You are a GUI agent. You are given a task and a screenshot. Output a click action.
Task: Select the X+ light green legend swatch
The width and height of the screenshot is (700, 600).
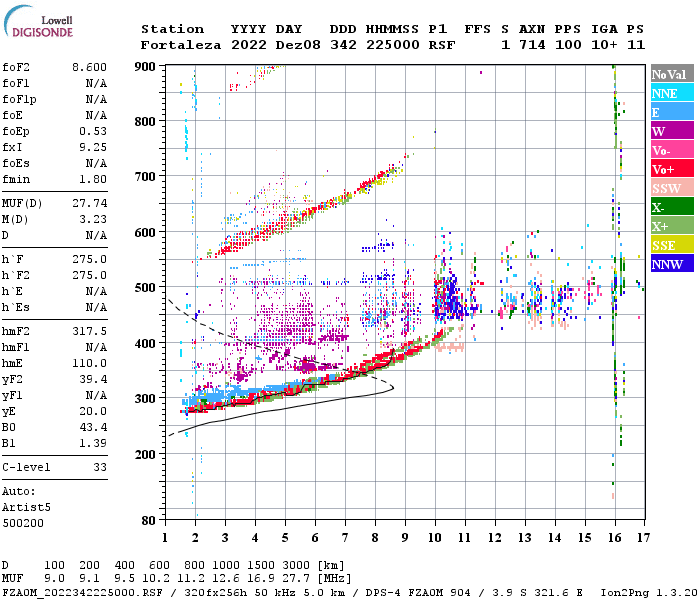672,226
